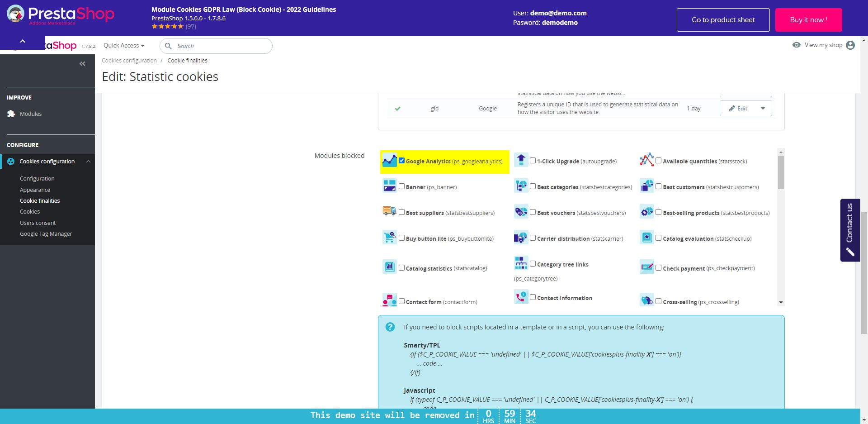Click the Buy button lite cart icon
The image size is (868, 424).
(x=389, y=237)
